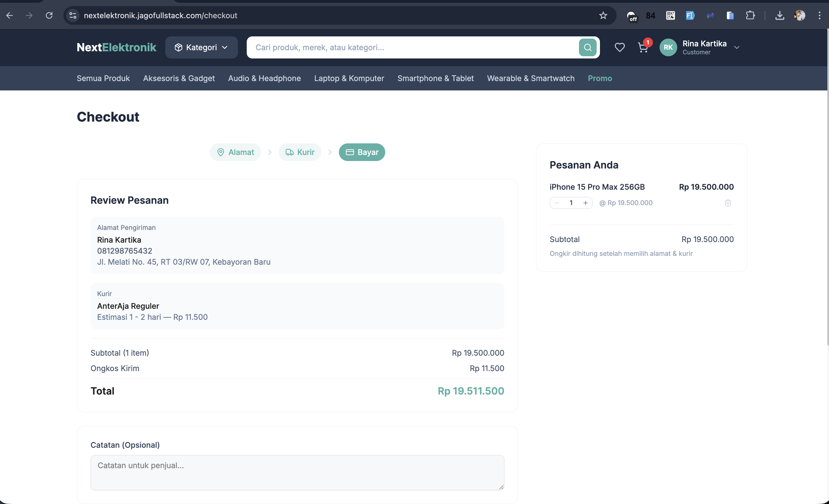This screenshot has height=504, width=829.
Task: Go to Kurir checkout step
Action: 300,152
